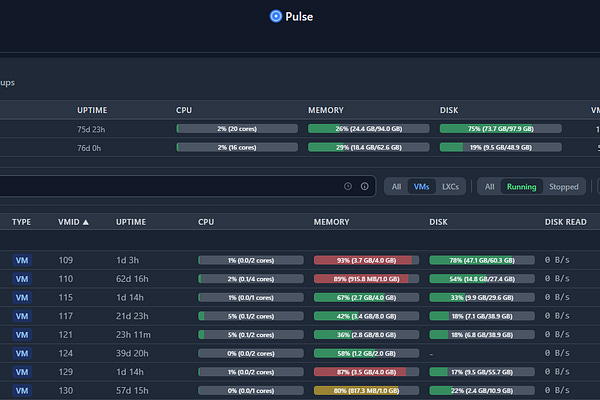Viewport: 600px width, 400px height.
Task: Select VMID 109 cell
Action: click(66, 260)
